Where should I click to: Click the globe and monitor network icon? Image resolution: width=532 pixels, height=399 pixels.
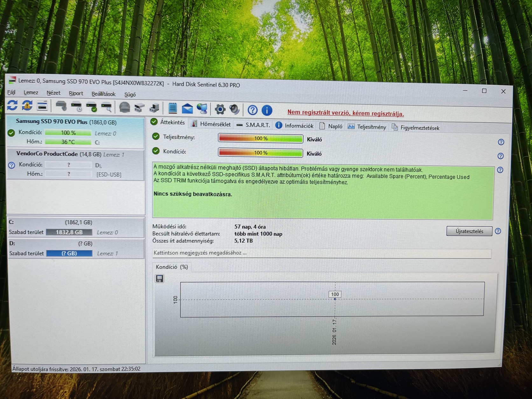click(202, 109)
